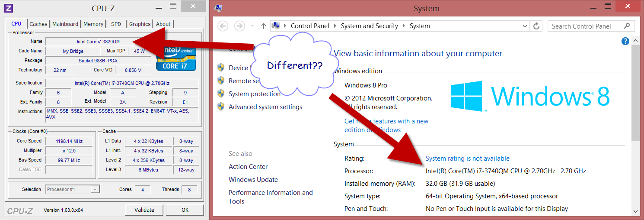Click the shield icon beside Remote settings

[221, 81]
